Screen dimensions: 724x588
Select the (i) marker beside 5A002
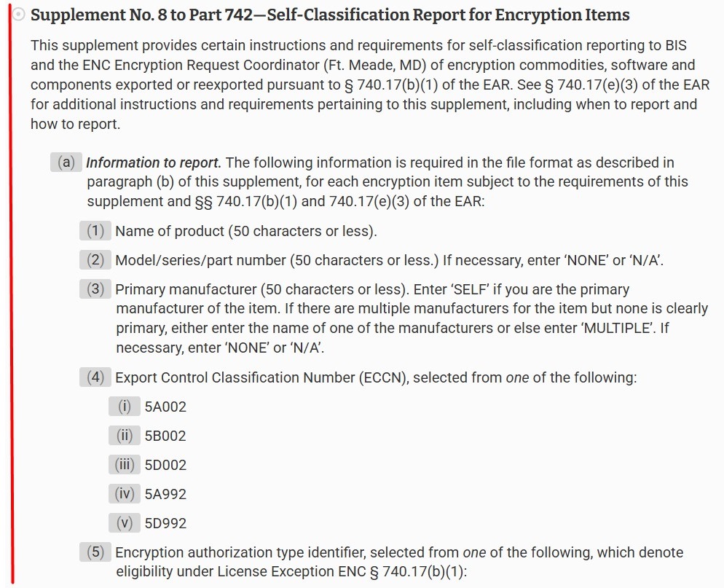pyautogui.click(x=124, y=407)
